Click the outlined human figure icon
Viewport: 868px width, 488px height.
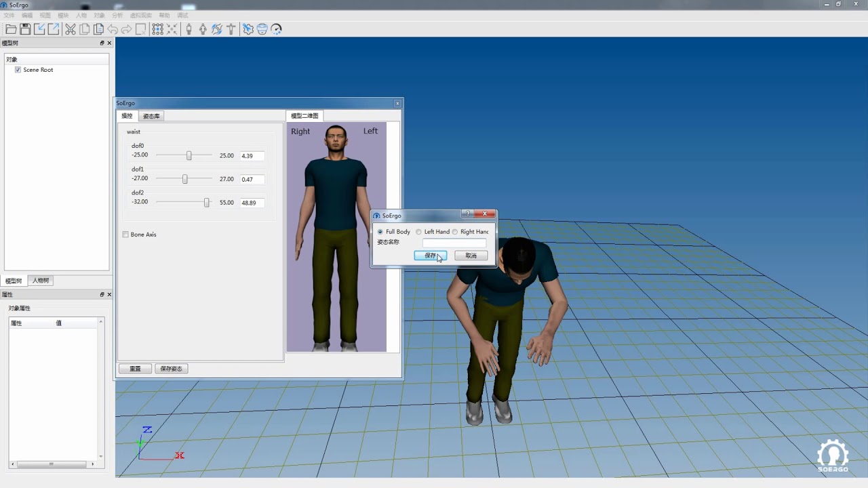[203, 29]
